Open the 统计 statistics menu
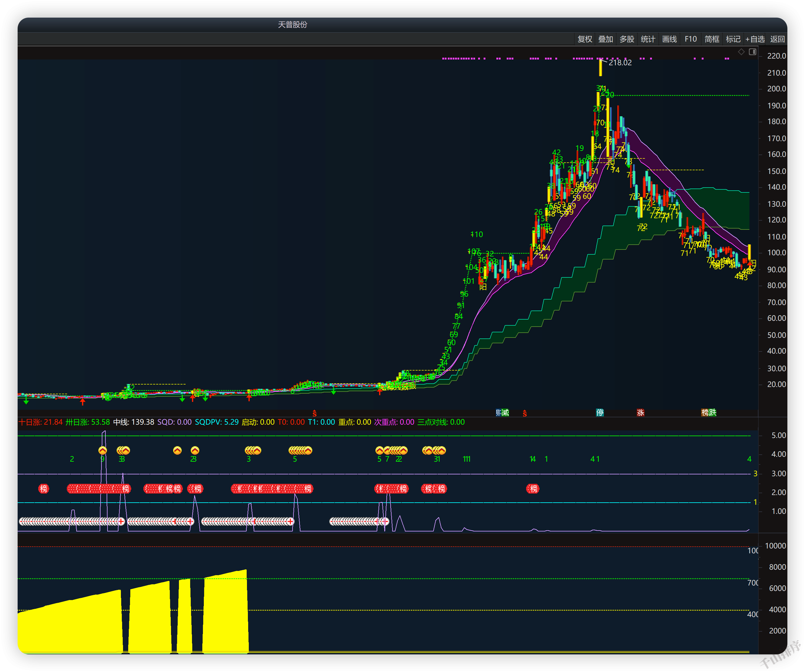805x672 pixels. tap(648, 39)
